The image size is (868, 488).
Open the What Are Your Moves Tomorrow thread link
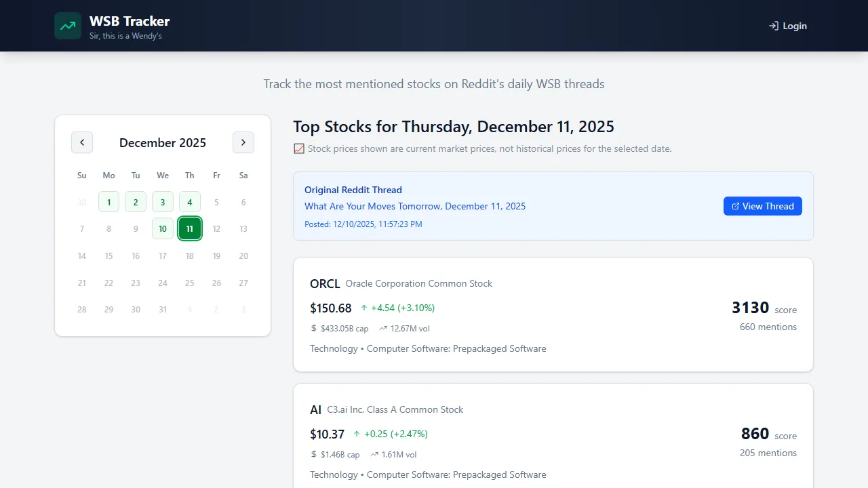[x=415, y=206]
